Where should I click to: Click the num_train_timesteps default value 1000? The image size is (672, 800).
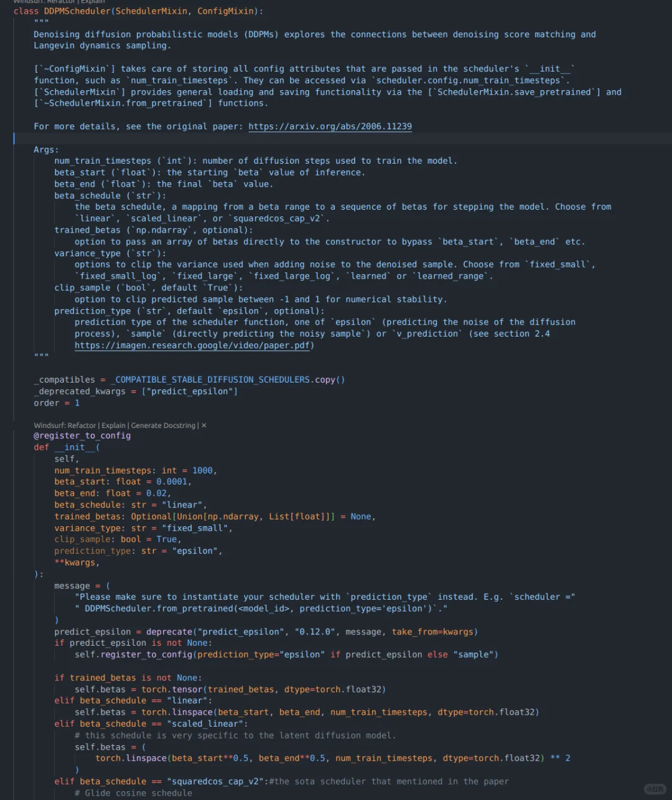(202, 470)
